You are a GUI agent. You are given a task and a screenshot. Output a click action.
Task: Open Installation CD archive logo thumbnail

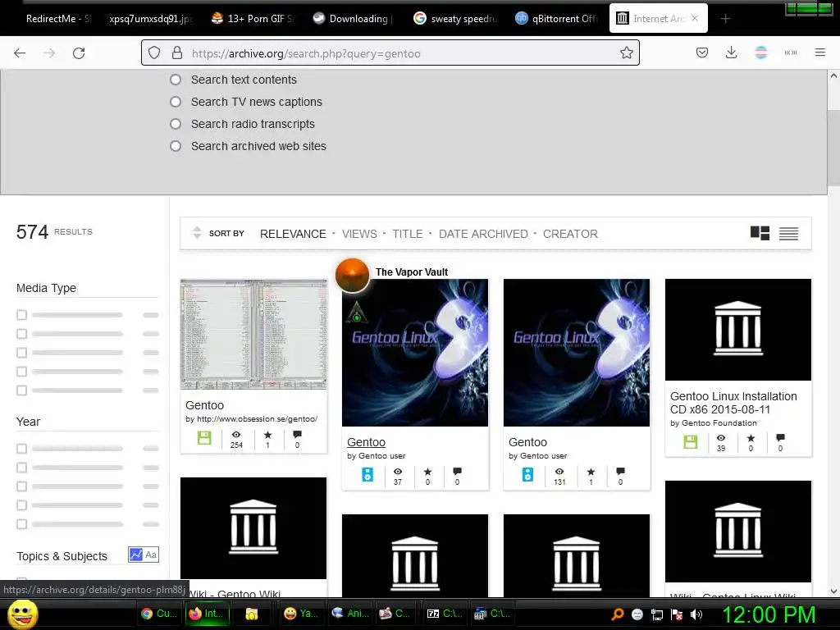click(738, 330)
